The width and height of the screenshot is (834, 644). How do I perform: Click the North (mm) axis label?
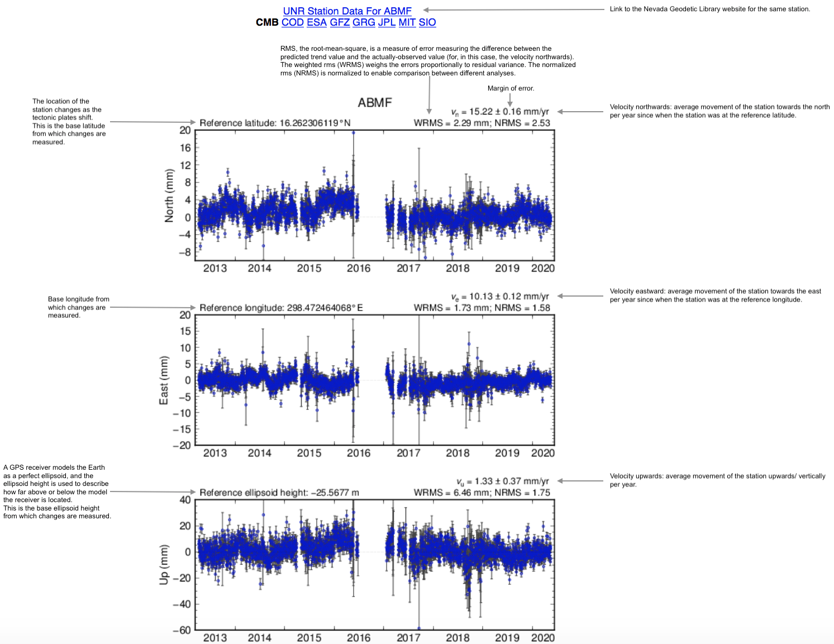tap(169, 195)
